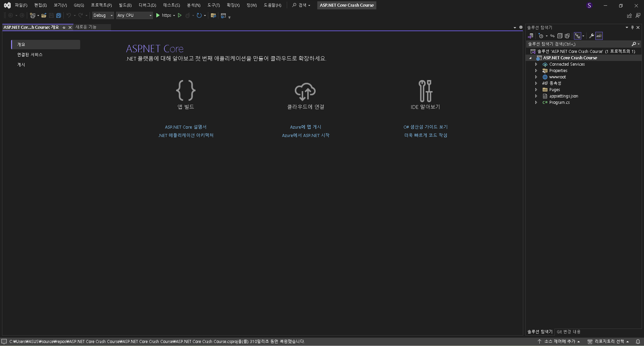
Task: Click Show All Files icon in Solution Explorer
Action: (x=567, y=36)
